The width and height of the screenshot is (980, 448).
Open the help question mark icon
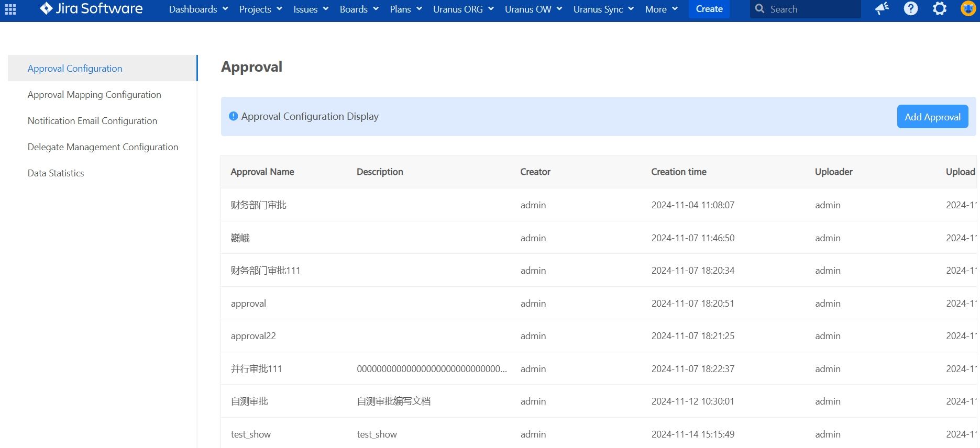tap(911, 8)
